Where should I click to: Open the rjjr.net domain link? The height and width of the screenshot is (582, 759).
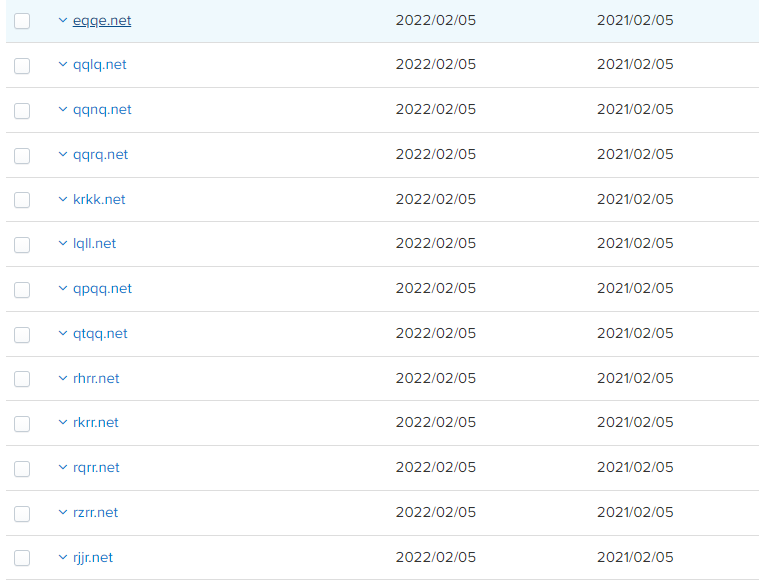tap(92, 558)
